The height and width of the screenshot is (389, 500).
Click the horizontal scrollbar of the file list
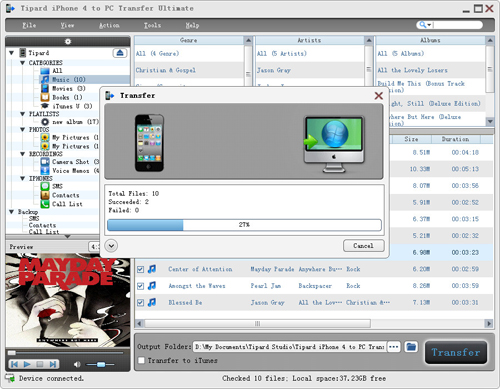(x=258, y=323)
